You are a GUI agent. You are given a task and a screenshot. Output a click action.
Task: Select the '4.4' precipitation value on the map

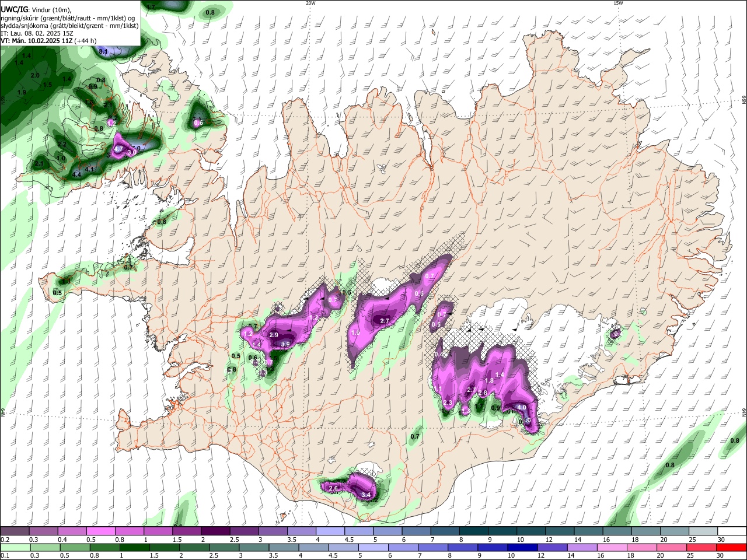tap(76, 174)
